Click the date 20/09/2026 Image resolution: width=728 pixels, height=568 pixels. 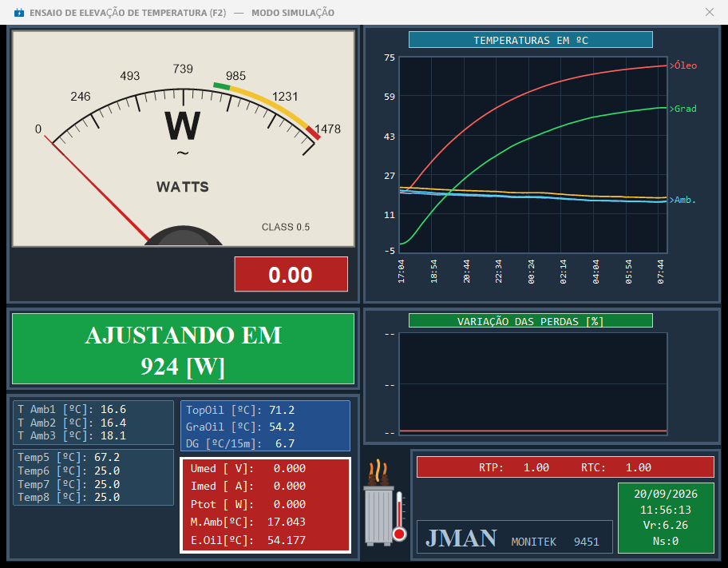coord(665,494)
